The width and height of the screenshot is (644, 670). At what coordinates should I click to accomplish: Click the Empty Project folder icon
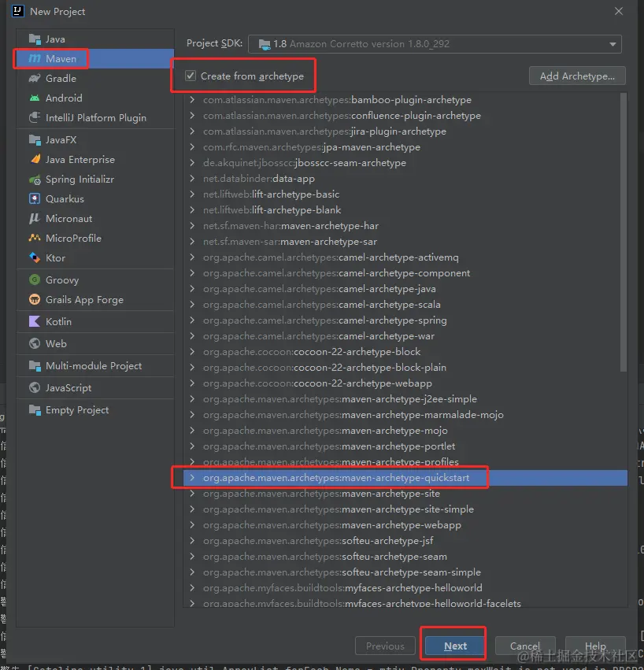35,409
